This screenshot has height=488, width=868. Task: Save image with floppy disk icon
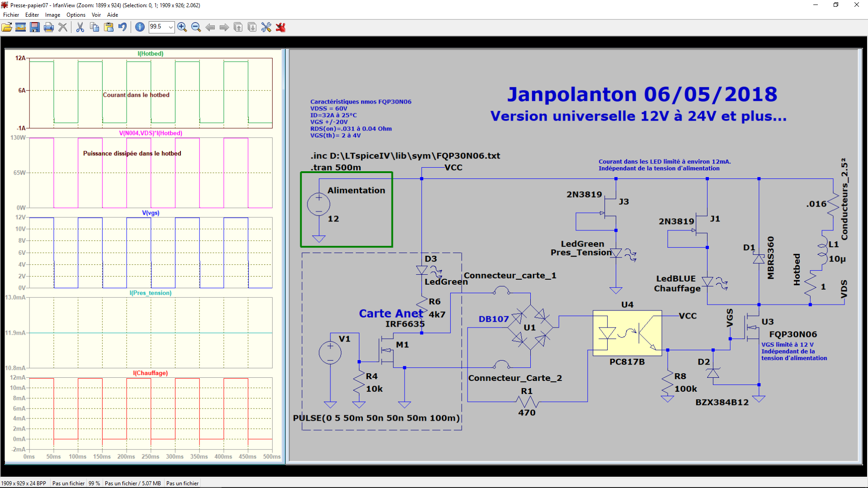[35, 27]
